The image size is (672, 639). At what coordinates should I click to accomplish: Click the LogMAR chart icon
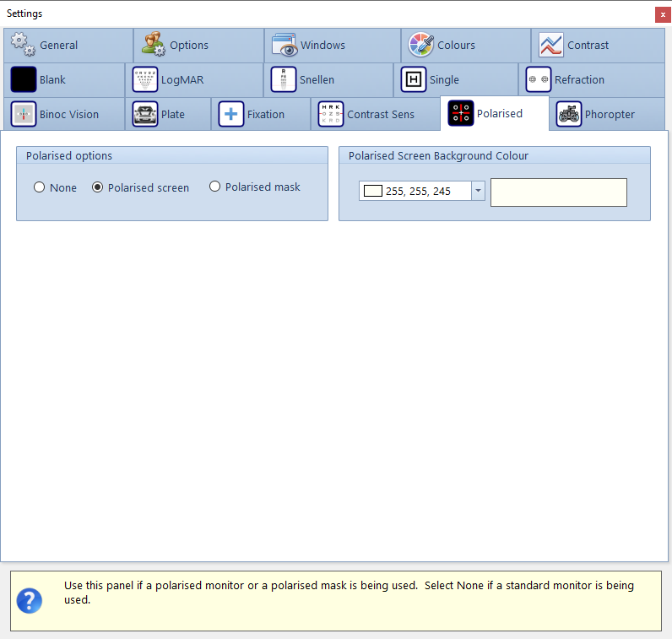tap(145, 80)
